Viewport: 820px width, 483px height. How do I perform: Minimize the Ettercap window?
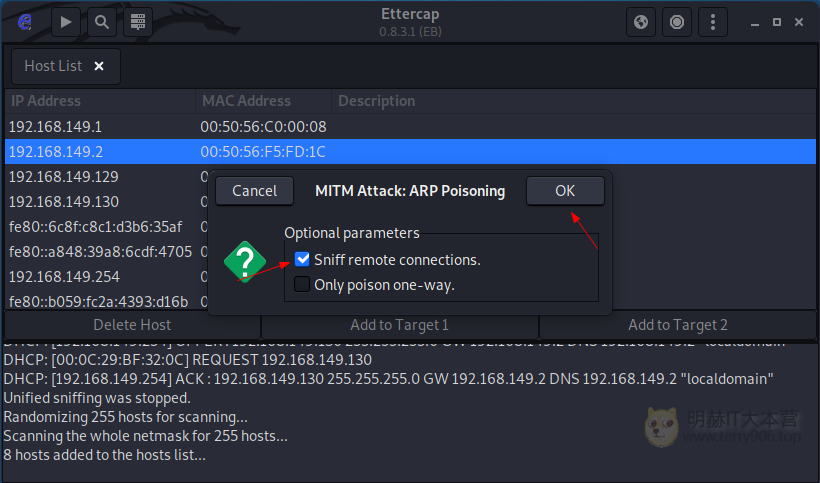(x=755, y=22)
